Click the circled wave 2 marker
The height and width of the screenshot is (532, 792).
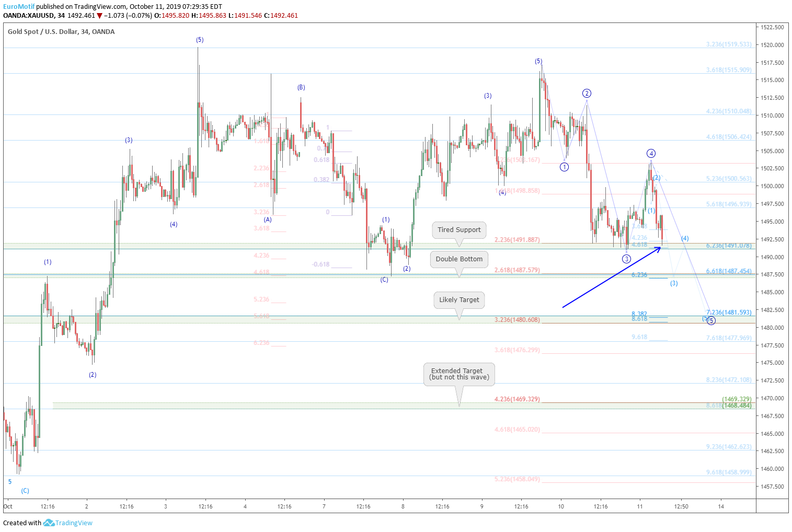click(x=587, y=94)
